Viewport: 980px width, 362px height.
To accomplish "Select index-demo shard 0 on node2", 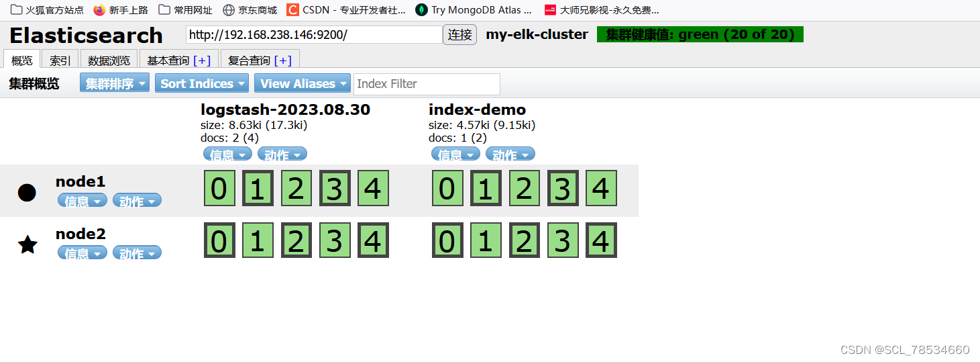I will 447,240.
